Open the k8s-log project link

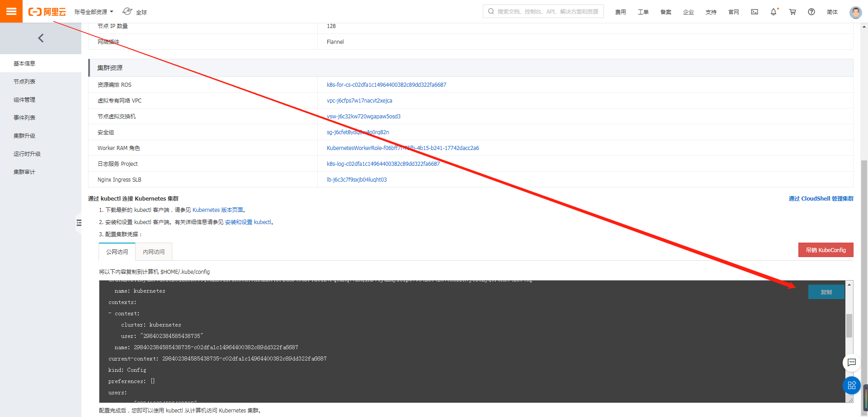[x=383, y=164]
